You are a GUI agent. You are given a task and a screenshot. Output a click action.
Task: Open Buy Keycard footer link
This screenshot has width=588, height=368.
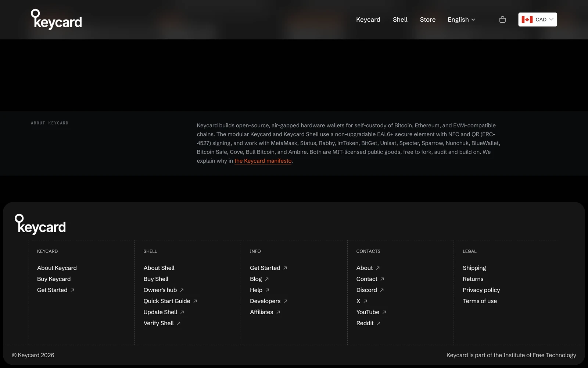(54, 279)
